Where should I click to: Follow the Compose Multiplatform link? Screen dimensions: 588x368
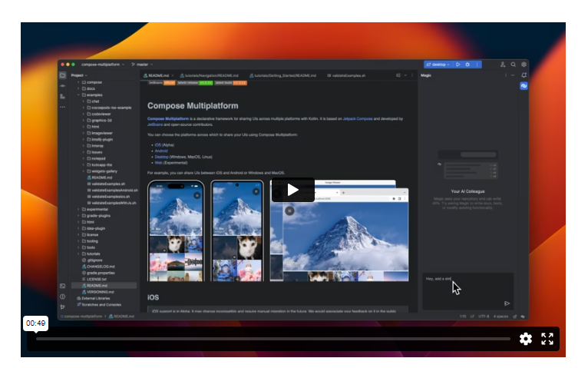[168, 118]
